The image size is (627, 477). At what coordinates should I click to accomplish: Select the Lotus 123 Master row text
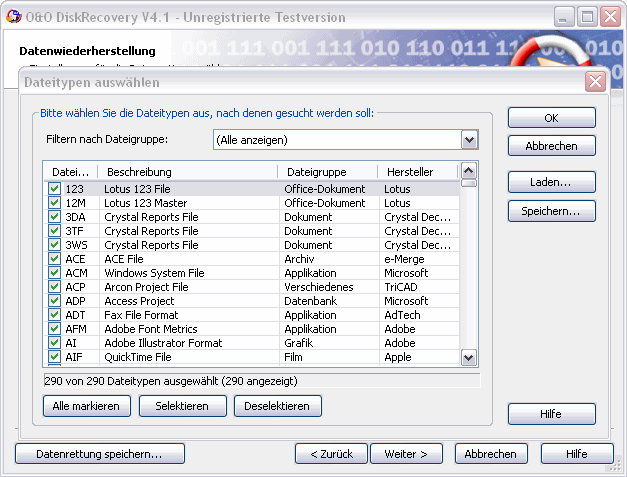click(x=146, y=203)
